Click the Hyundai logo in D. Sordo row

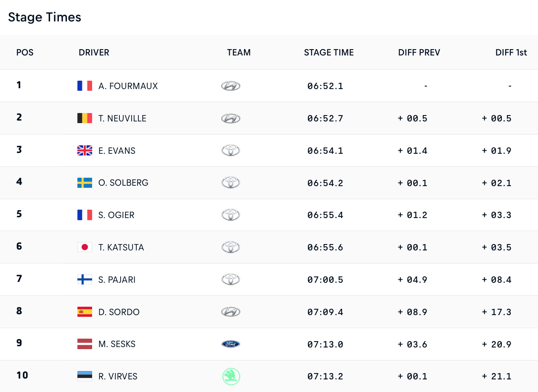pos(231,312)
